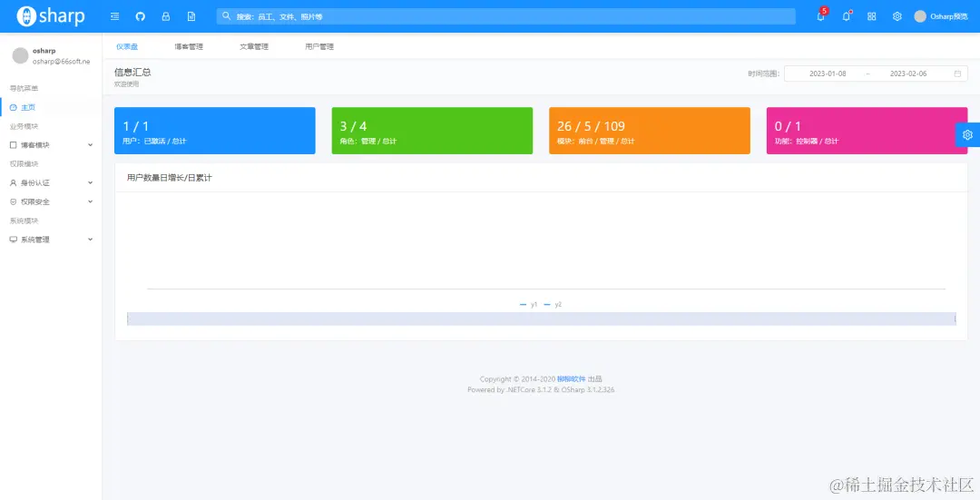Expand 身份认证 chevron
Image resolution: width=980 pixels, height=500 pixels.
(91, 183)
